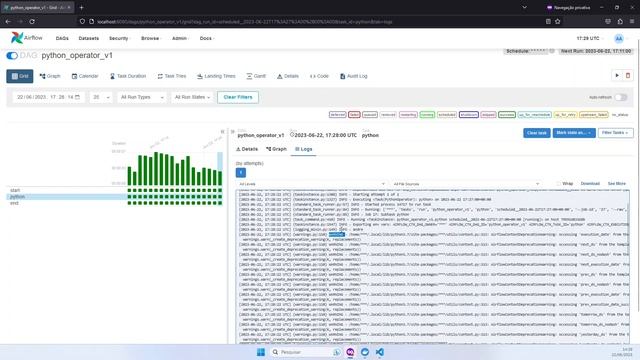Click the Clear Filters button

tap(238, 97)
